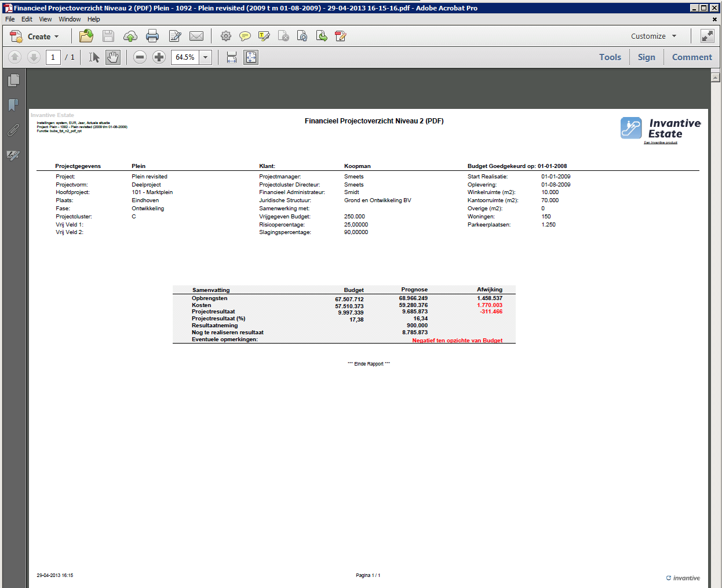The width and height of the screenshot is (722, 588).
Task: Select the Highlight text tool icon
Action: tap(264, 36)
